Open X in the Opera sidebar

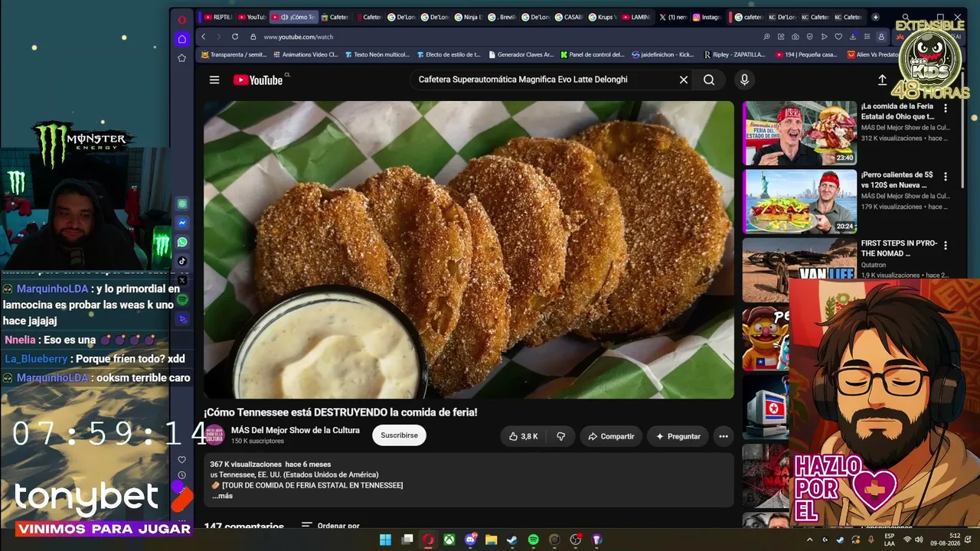click(182, 280)
